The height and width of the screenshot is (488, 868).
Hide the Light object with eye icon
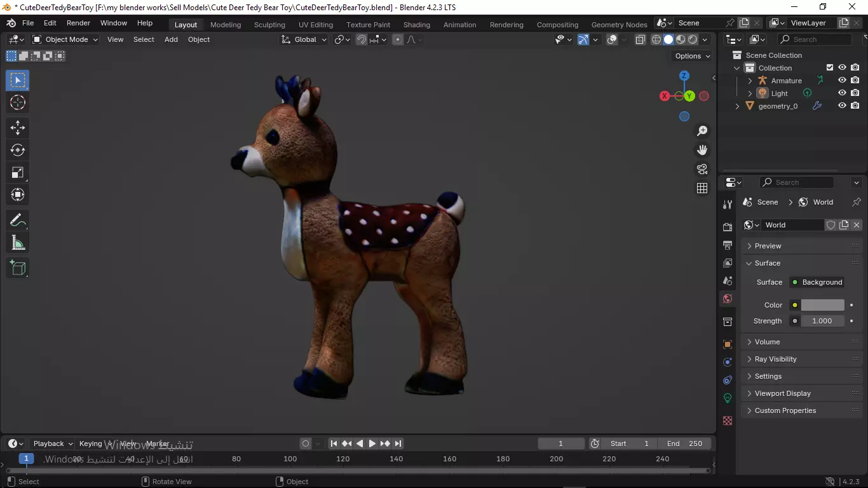pyautogui.click(x=842, y=93)
